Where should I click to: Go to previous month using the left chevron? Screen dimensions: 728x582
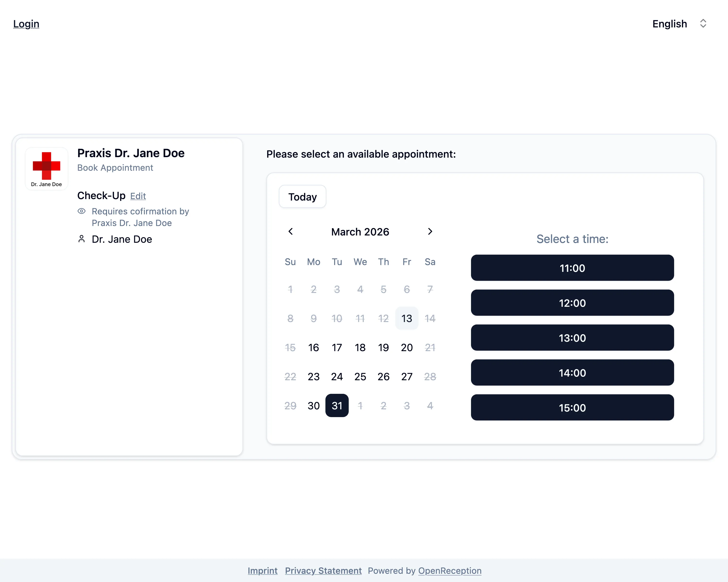(x=291, y=232)
